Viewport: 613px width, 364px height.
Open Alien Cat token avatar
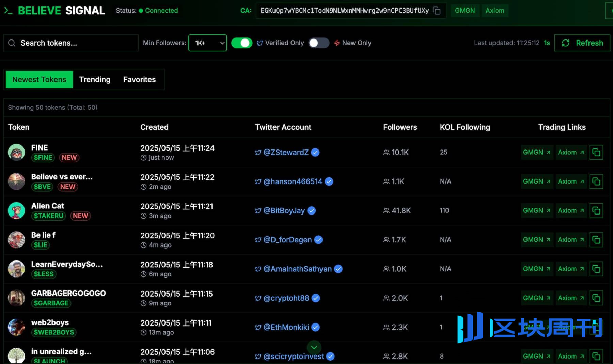tap(16, 210)
